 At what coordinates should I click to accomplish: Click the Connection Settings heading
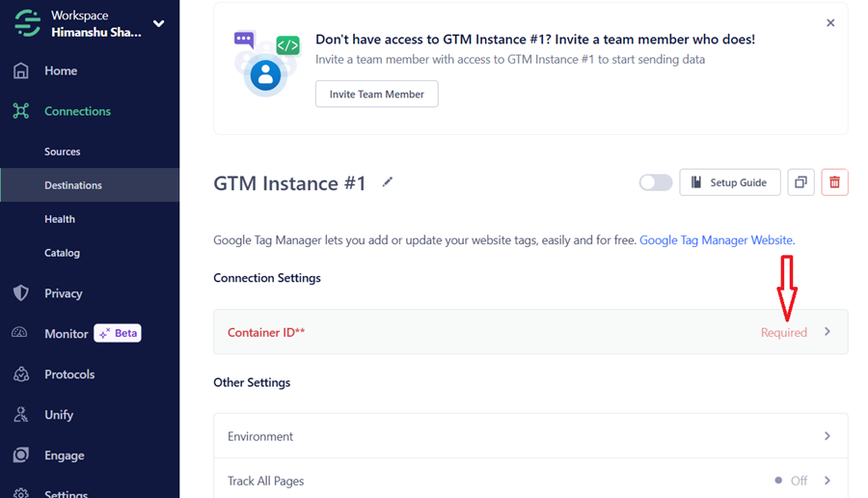267,278
